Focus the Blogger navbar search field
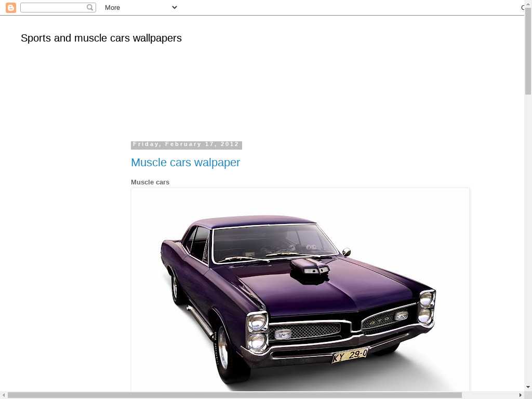The width and height of the screenshot is (532, 399). point(58,7)
